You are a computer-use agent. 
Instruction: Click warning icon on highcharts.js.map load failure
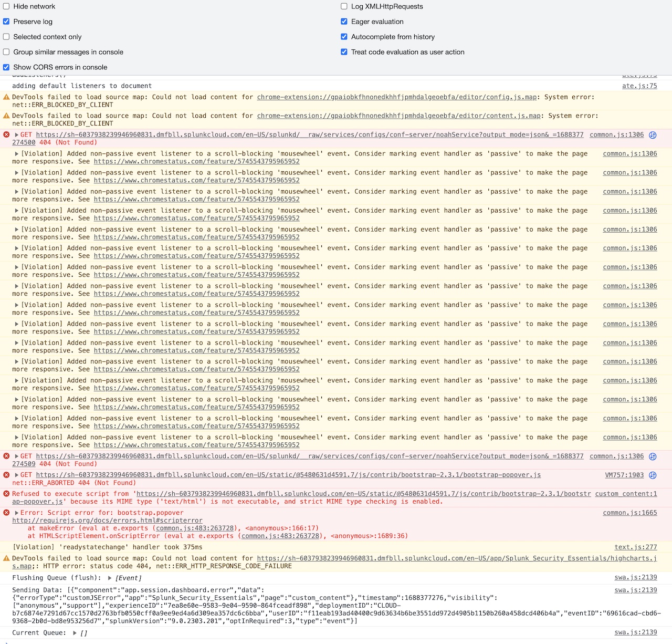(x=6, y=558)
